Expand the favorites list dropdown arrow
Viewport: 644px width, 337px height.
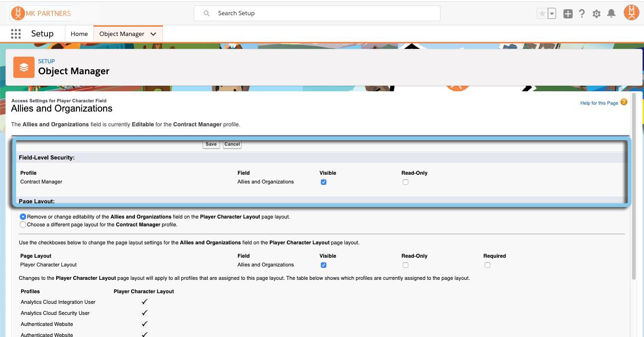pos(552,14)
